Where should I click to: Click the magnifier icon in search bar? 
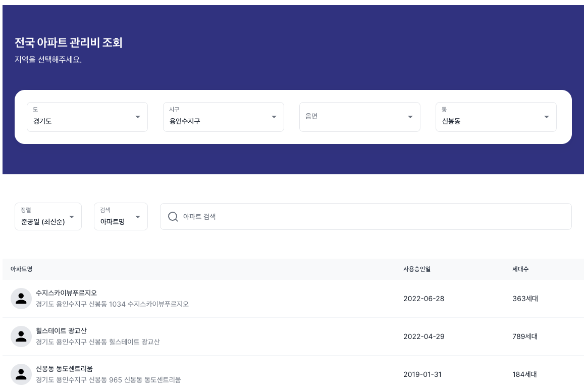173,217
